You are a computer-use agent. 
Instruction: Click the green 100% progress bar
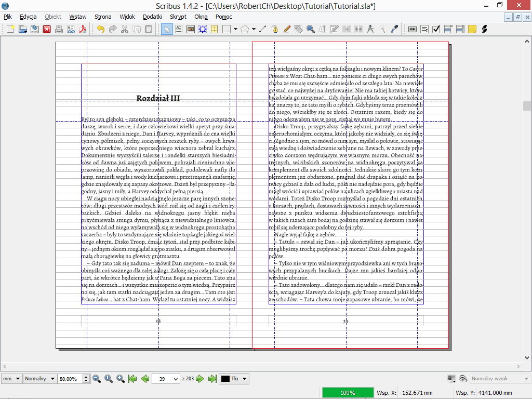[348, 393]
